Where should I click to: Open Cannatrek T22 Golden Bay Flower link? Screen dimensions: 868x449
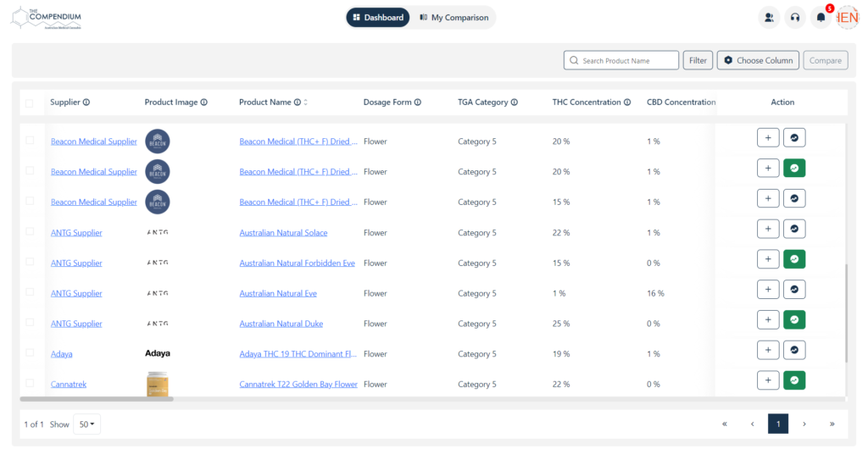(x=298, y=385)
